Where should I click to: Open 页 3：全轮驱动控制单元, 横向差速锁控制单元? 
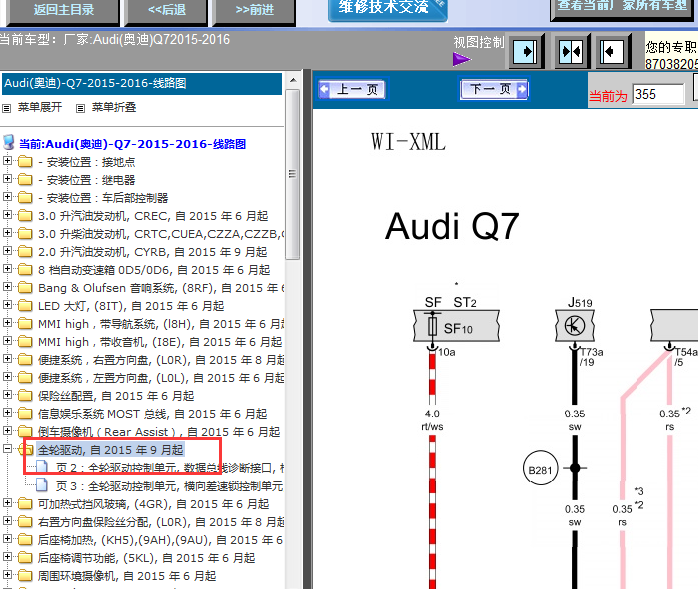[x=170, y=486]
